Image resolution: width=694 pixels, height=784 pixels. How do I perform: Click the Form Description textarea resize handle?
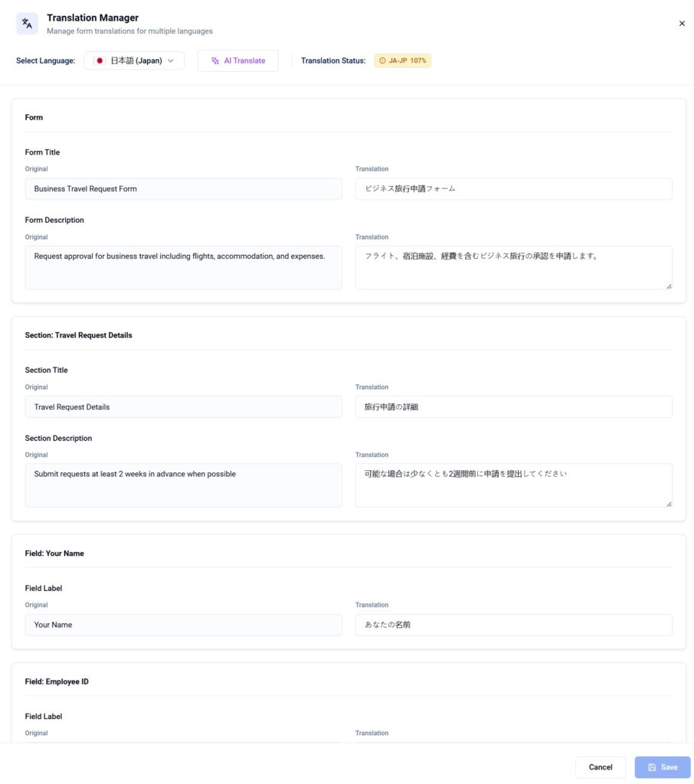click(x=669, y=286)
